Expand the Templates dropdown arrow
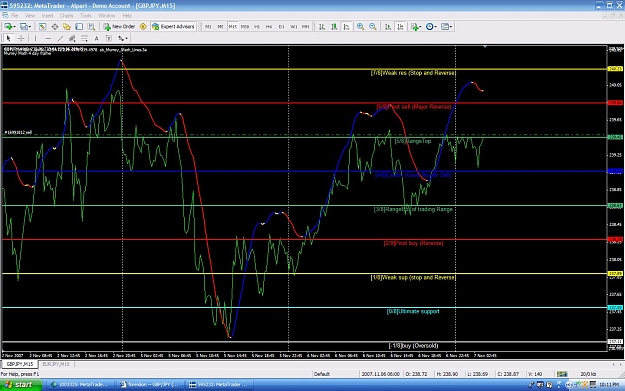The height and width of the screenshot is (391, 625). [x=451, y=27]
